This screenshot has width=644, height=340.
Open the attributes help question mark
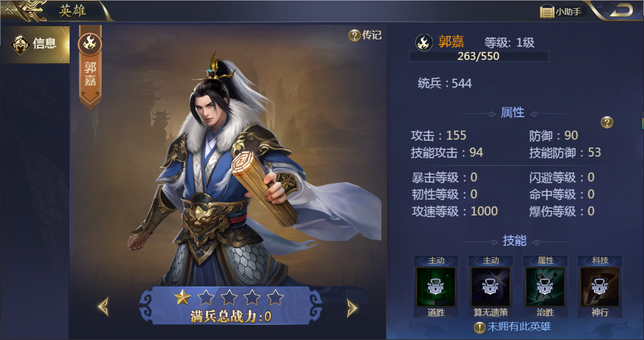607,122
